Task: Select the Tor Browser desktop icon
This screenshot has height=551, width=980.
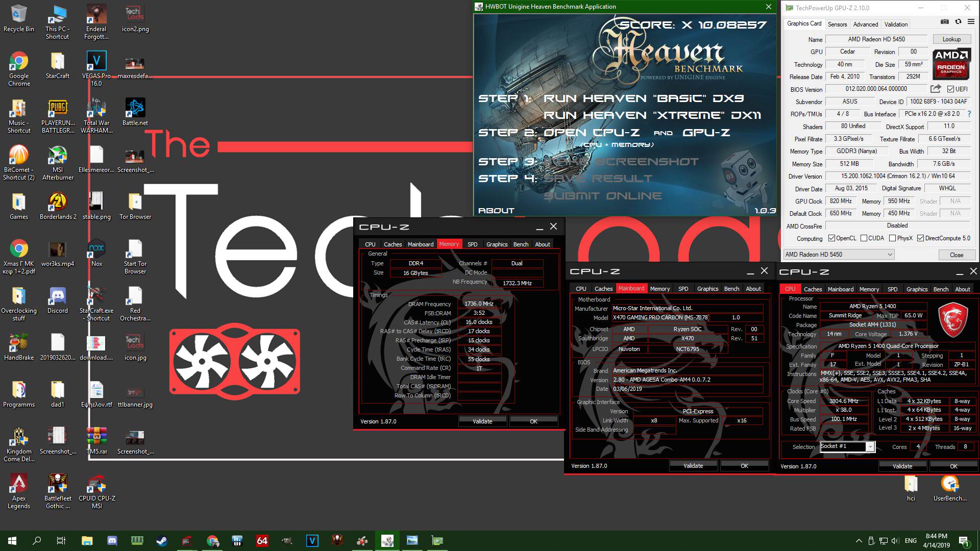Action: (x=135, y=206)
